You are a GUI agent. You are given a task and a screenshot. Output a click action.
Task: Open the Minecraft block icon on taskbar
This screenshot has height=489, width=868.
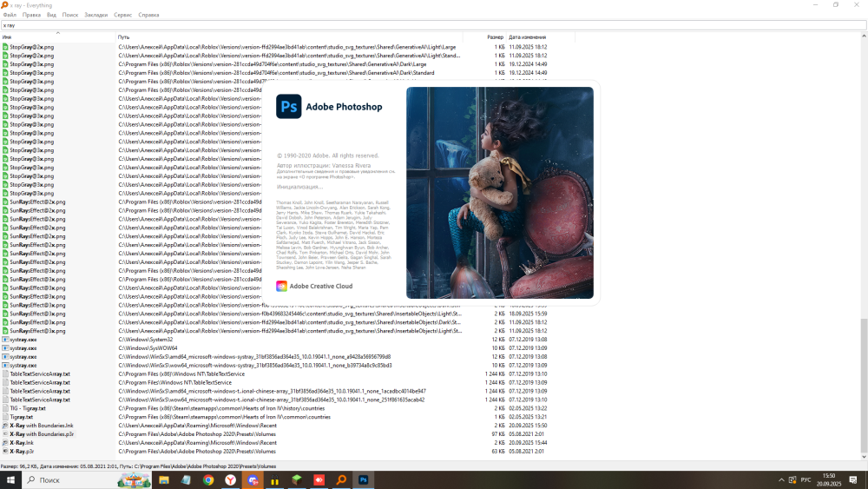tap(297, 480)
